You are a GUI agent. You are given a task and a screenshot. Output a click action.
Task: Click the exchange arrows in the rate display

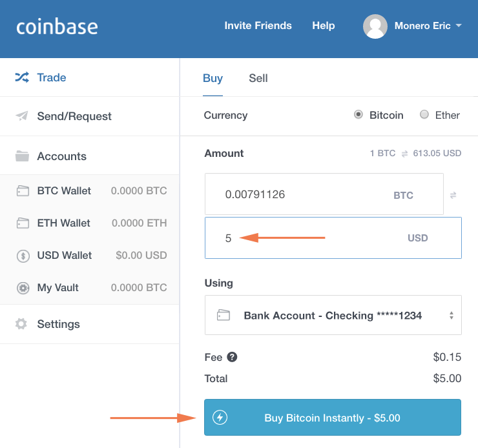[x=404, y=154]
